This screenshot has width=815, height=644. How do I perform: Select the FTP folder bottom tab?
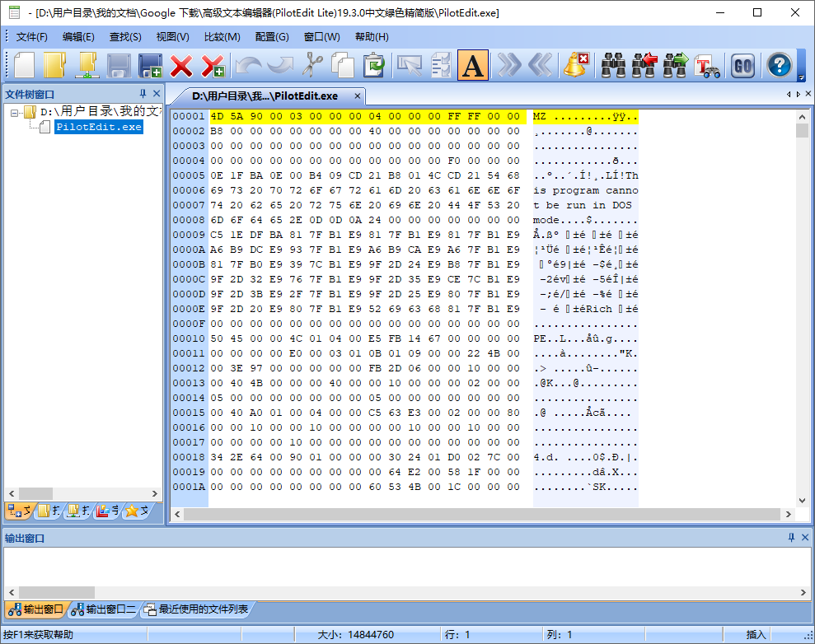[78, 511]
